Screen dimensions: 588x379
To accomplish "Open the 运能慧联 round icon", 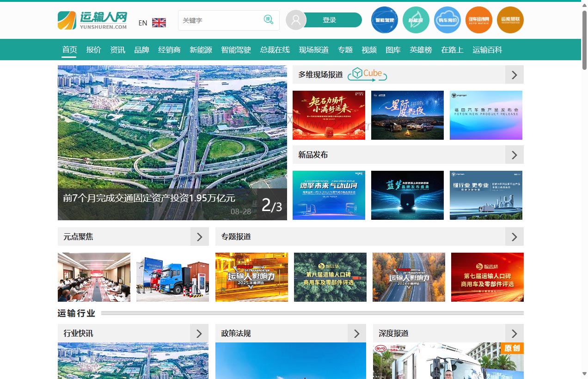I will tap(510, 20).
